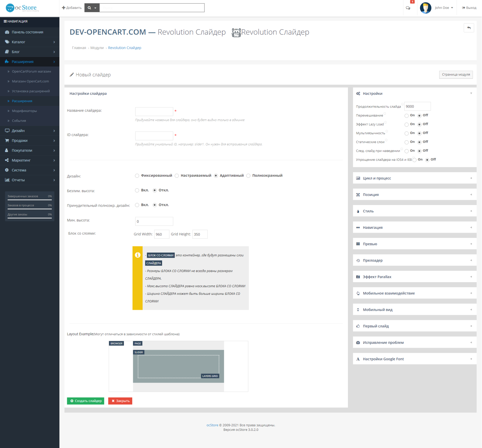The height and width of the screenshot is (448, 482).
Task: Click the book icon beside Блог
Action: point(7,52)
